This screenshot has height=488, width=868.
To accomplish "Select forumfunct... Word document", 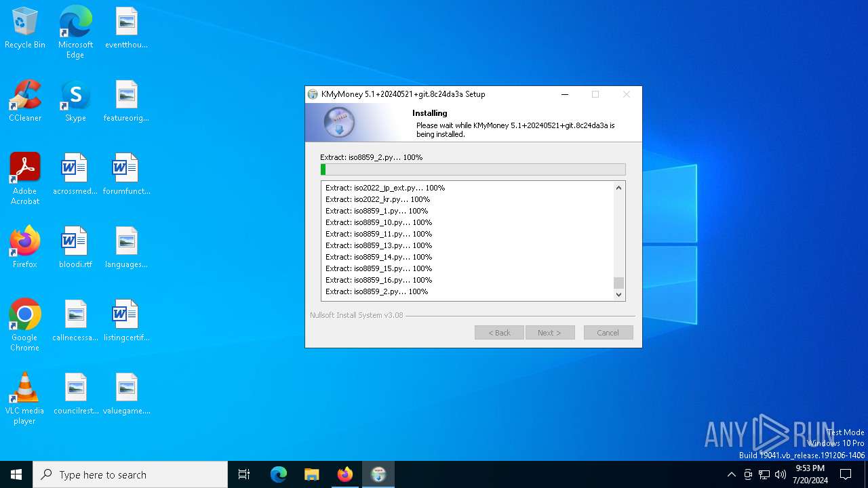I will click(126, 175).
